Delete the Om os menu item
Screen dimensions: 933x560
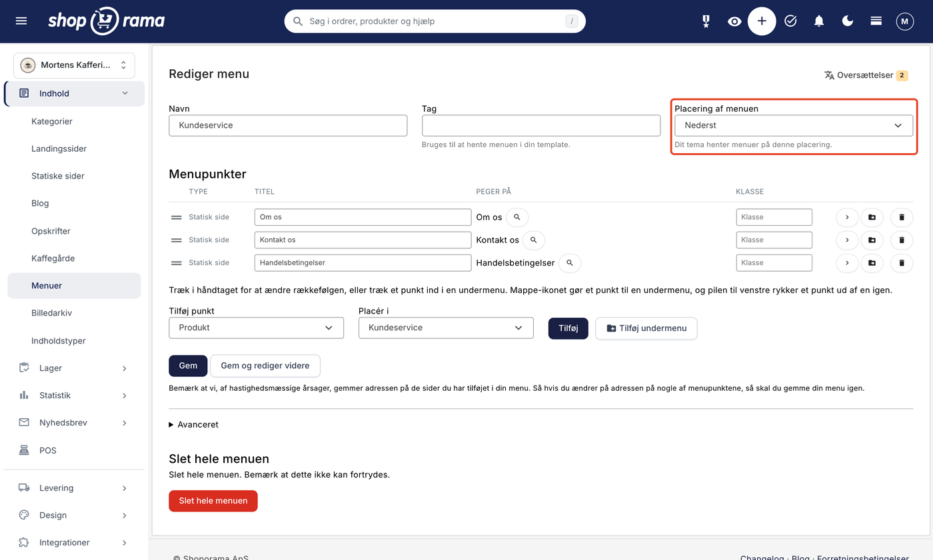902,217
